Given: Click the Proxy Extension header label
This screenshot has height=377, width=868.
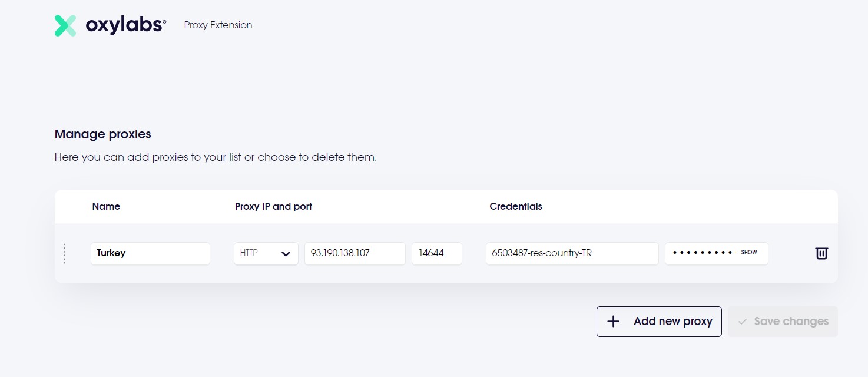Looking at the screenshot, I should point(218,25).
